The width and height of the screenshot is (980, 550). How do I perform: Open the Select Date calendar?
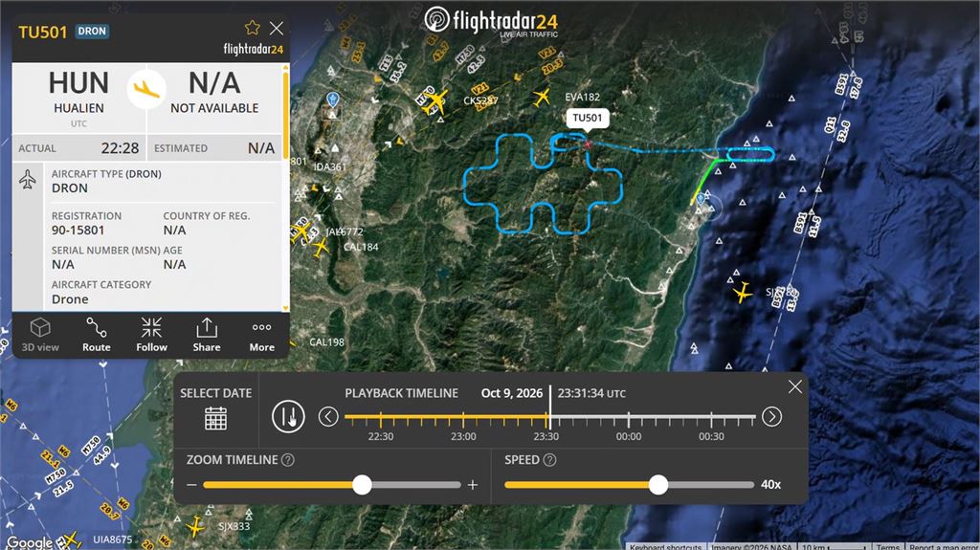pos(215,418)
